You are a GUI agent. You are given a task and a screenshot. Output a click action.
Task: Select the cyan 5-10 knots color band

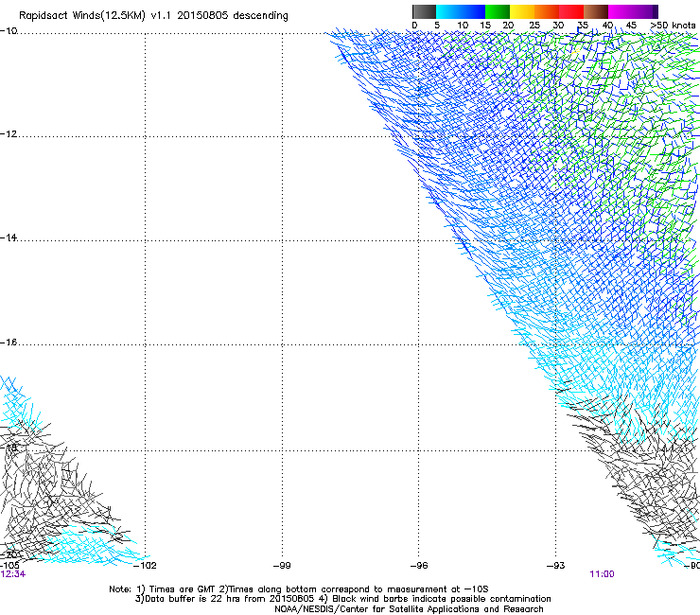pyautogui.click(x=448, y=11)
